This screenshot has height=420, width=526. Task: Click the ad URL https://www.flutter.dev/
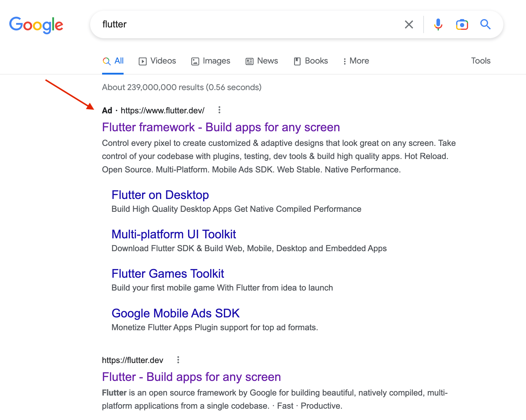tap(162, 110)
